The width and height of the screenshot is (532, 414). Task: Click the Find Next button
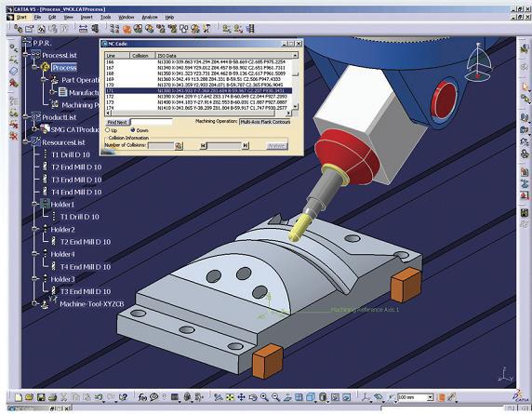(117, 122)
